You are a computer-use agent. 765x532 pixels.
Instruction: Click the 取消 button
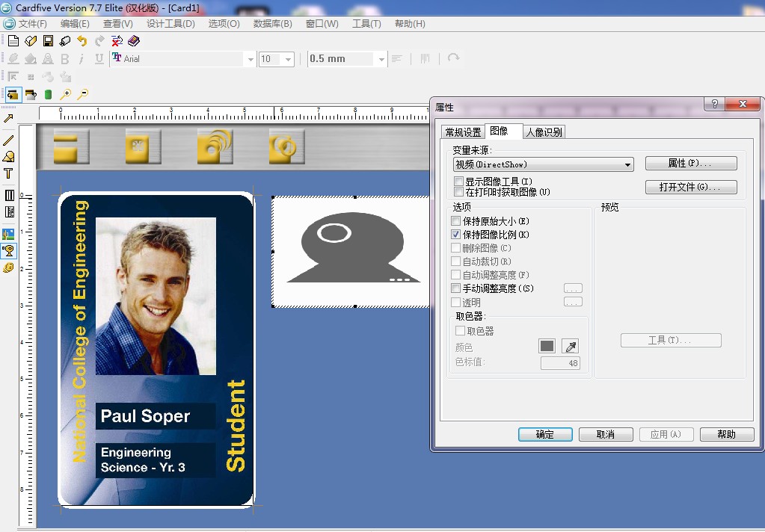[x=606, y=434]
